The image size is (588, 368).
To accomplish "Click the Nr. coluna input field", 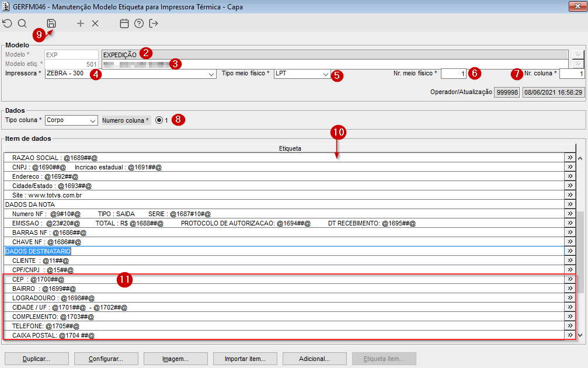I will [x=572, y=74].
